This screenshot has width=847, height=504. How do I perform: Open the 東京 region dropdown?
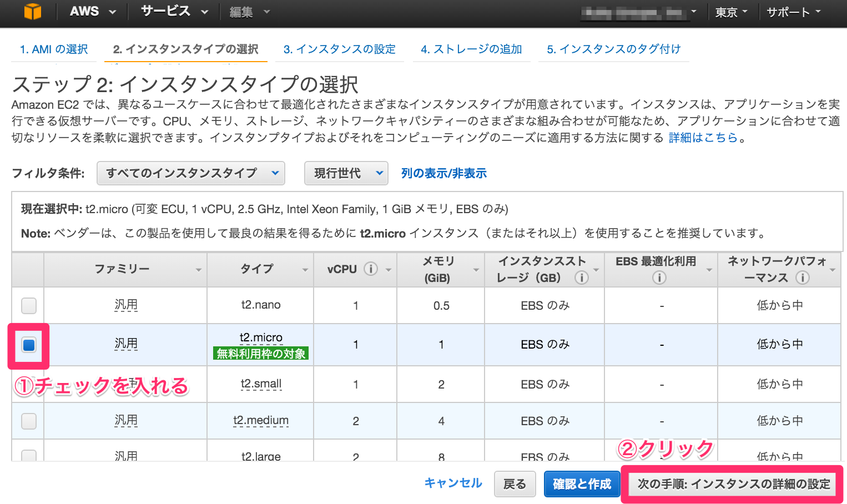731,12
